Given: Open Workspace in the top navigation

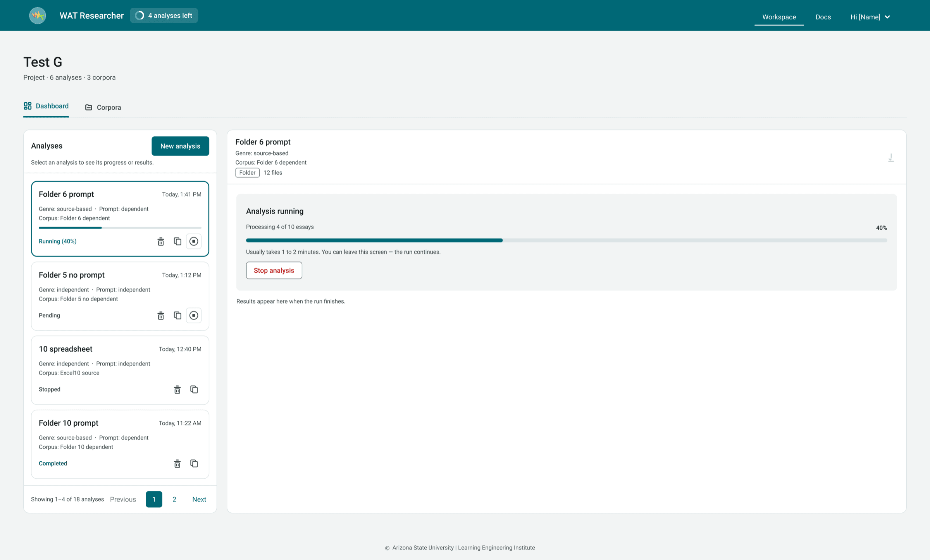Looking at the screenshot, I should (779, 17).
